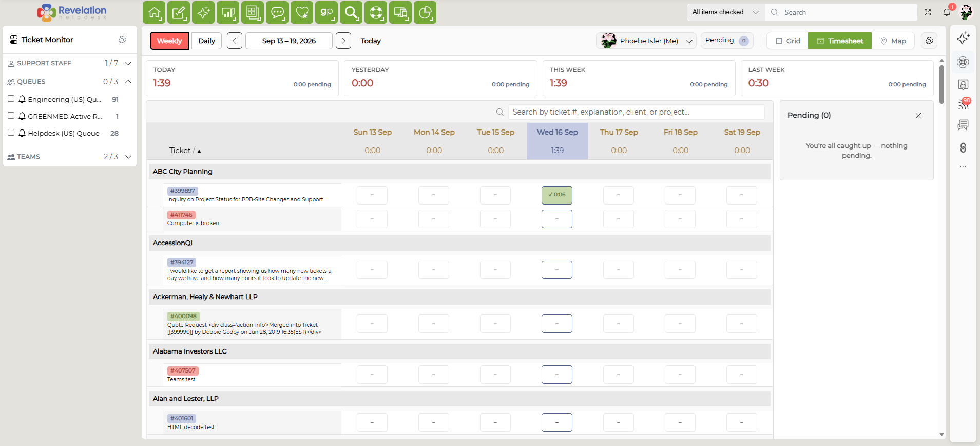This screenshot has width=980, height=446.
Task: Click the timesheet ticket search field
Action: click(x=636, y=112)
